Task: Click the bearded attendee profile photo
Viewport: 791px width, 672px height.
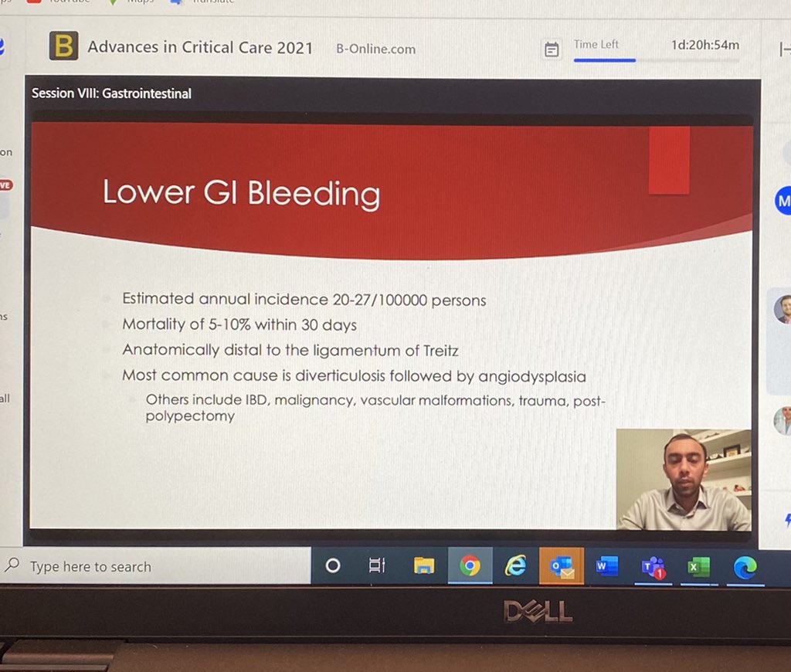Action: (x=783, y=309)
